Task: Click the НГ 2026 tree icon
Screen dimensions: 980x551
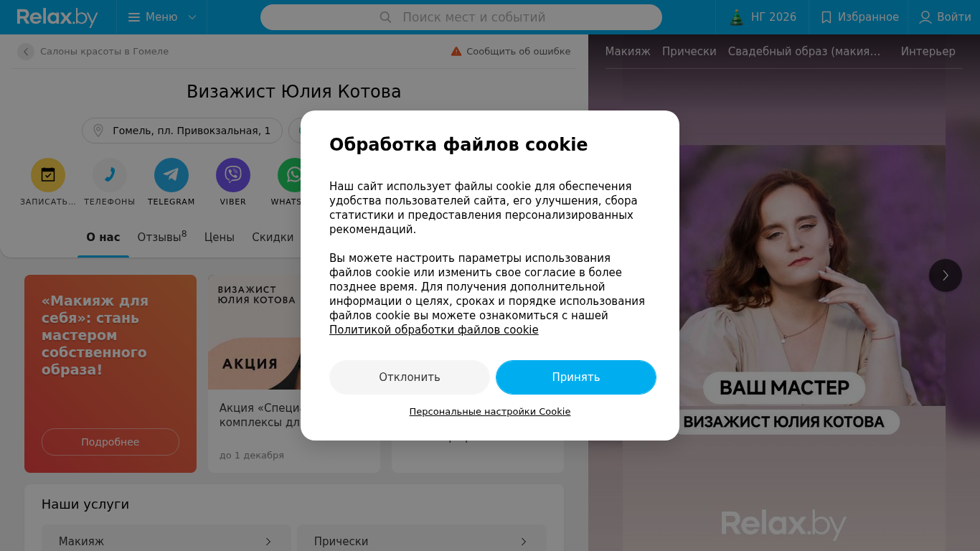Action: click(737, 17)
